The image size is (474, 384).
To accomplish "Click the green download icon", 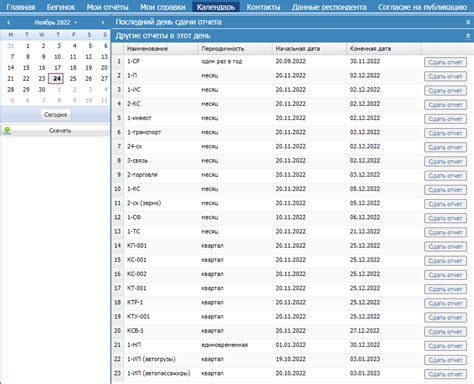I will point(7,130).
